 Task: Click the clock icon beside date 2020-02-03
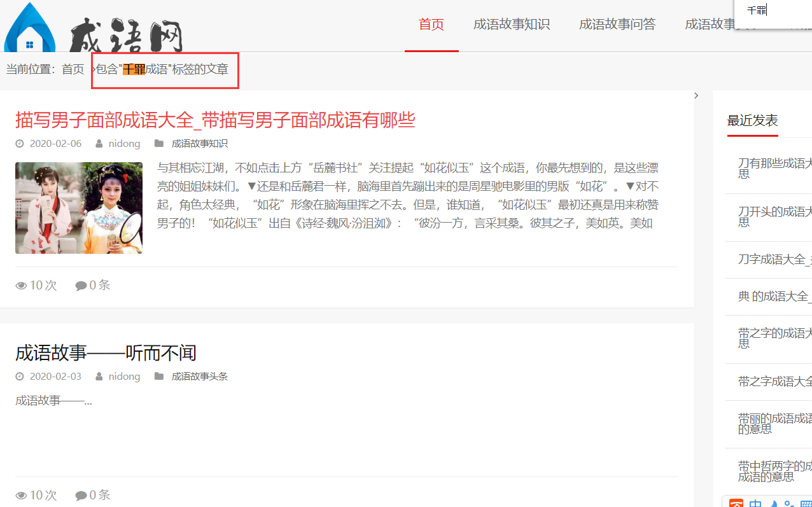[x=20, y=376]
